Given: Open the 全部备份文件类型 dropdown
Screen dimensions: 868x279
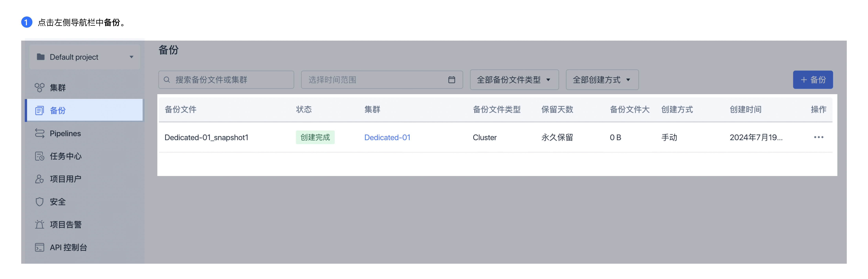Looking at the screenshot, I should pyautogui.click(x=514, y=80).
